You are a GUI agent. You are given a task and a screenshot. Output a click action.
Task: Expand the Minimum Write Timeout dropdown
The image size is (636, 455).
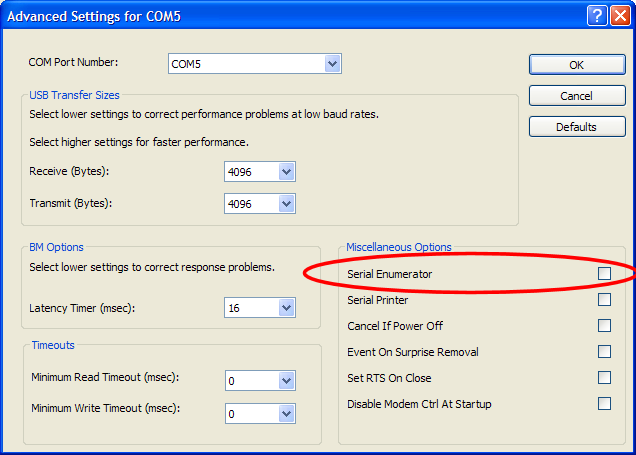[x=286, y=413]
